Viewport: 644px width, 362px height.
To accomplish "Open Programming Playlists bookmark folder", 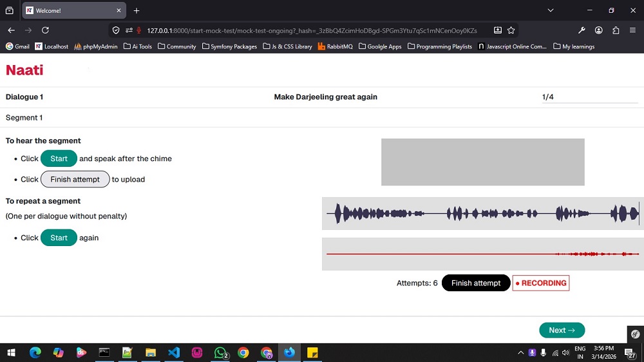I will tap(440, 46).
